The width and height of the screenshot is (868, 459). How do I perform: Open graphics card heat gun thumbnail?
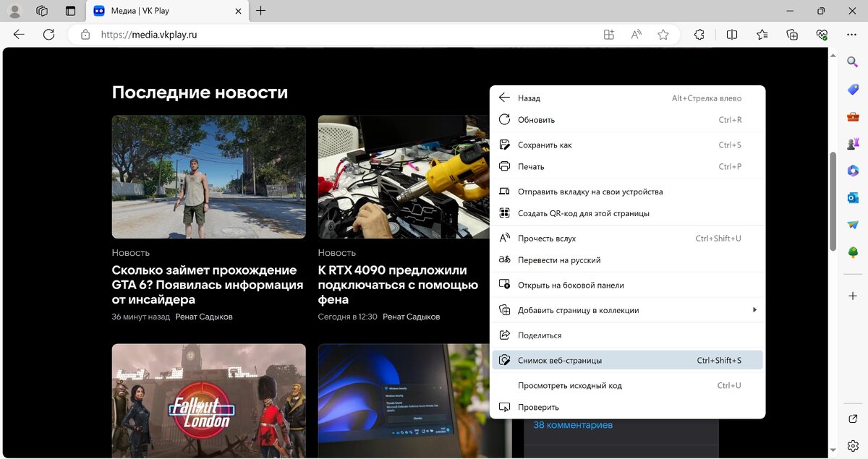click(404, 177)
